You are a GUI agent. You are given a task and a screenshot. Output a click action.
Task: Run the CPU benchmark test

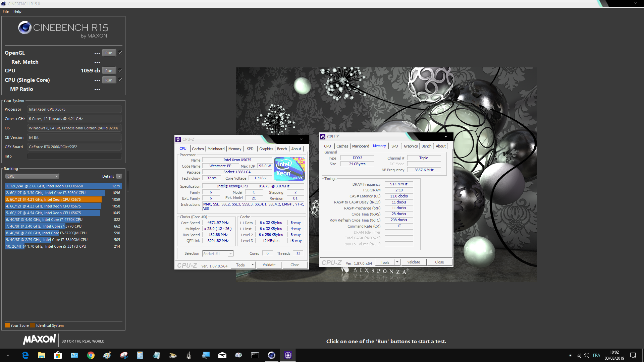(x=109, y=70)
